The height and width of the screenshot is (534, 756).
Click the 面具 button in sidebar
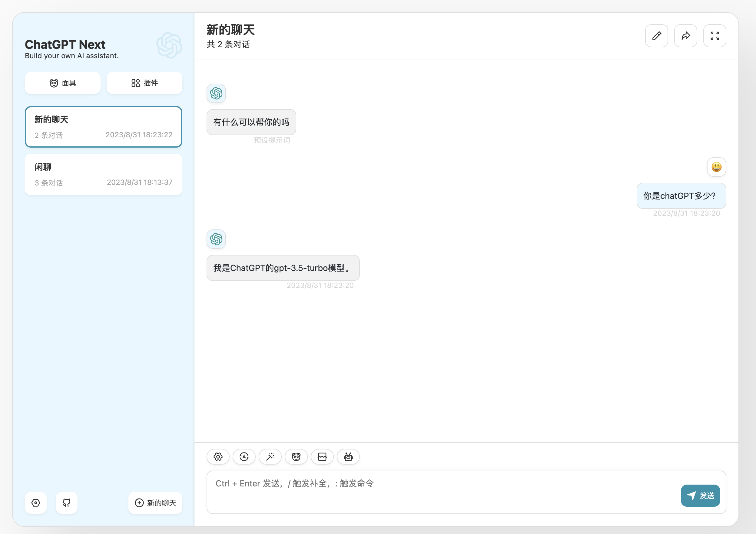[x=63, y=83]
